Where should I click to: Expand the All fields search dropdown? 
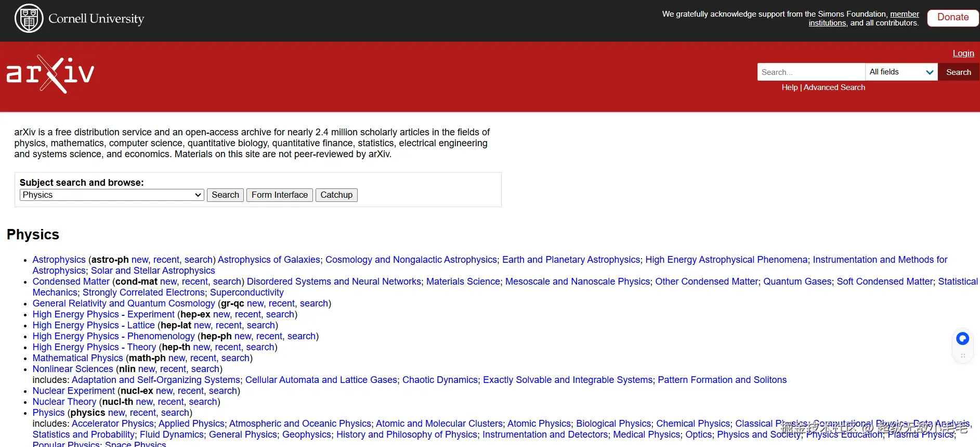tap(901, 72)
